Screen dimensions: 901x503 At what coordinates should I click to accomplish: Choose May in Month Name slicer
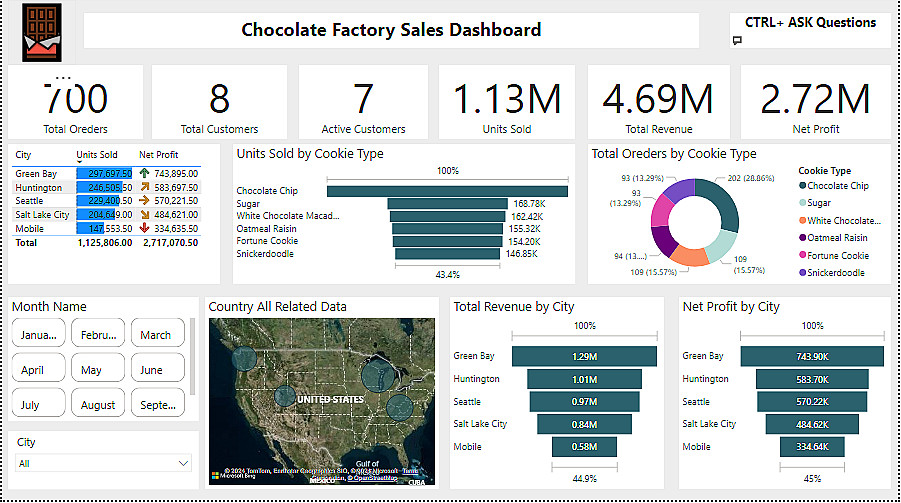98,370
